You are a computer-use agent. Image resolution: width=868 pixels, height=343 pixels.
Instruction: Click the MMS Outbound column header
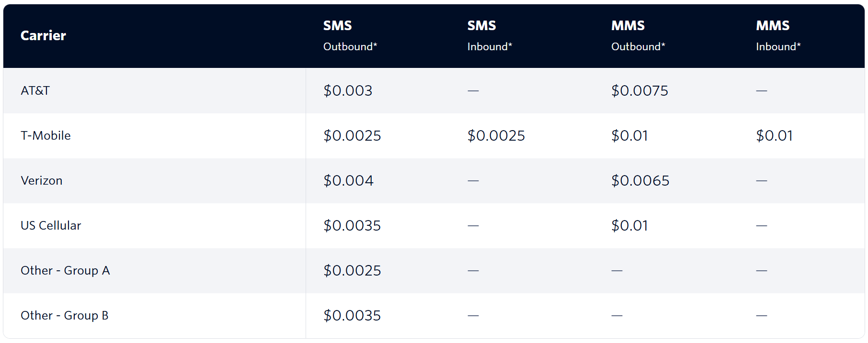[x=638, y=36]
